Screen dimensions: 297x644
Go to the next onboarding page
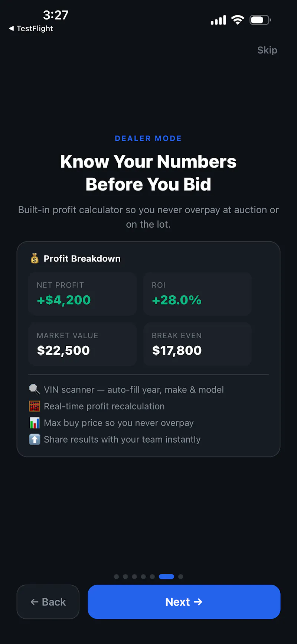pyautogui.click(x=184, y=602)
